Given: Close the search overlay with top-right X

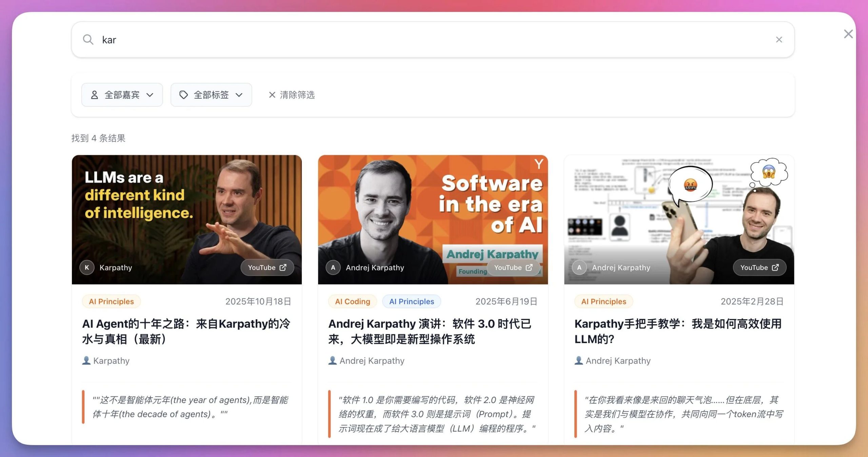Looking at the screenshot, I should [x=848, y=34].
